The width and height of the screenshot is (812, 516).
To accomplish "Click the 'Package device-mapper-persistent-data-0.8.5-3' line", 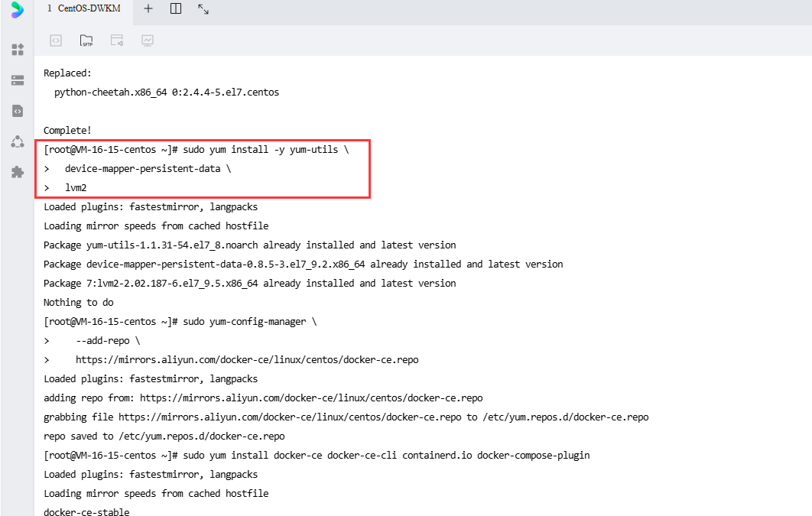I will click(303, 264).
